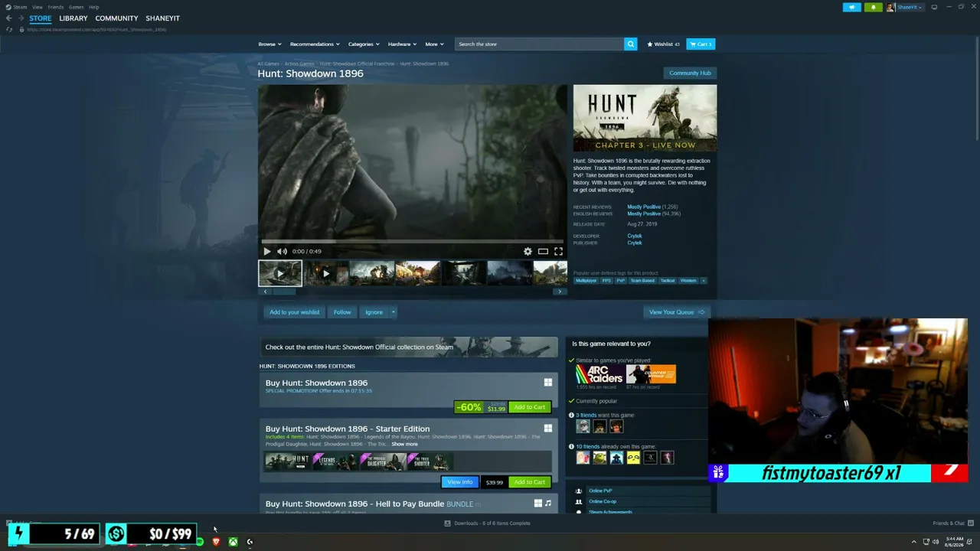The height and width of the screenshot is (551, 980).
Task: Toggle theater mode on the video player
Action: 543,251
